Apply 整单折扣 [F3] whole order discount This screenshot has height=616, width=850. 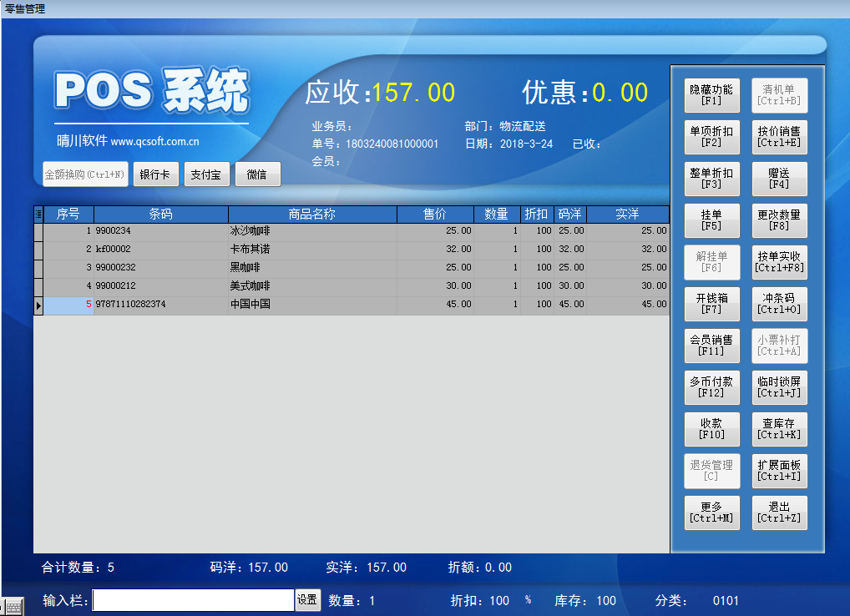pyautogui.click(x=711, y=179)
